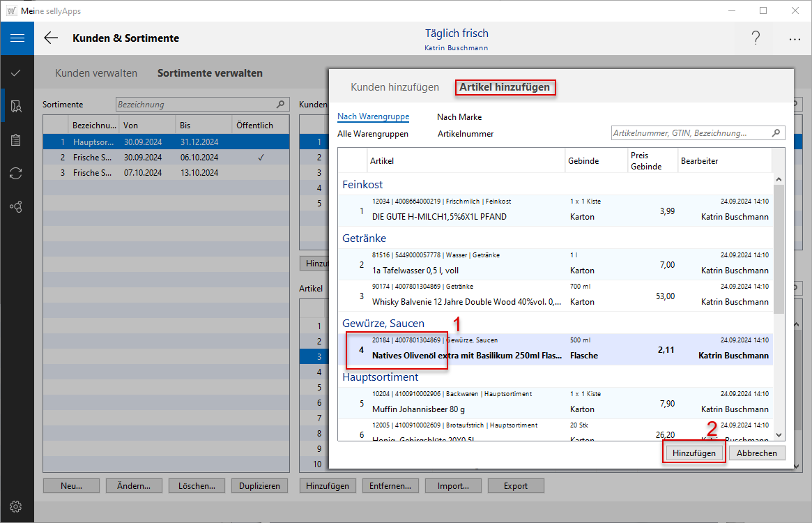
Task: Toggle Öffentlich checkmark for second Frische sortiment
Action: coord(260,158)
